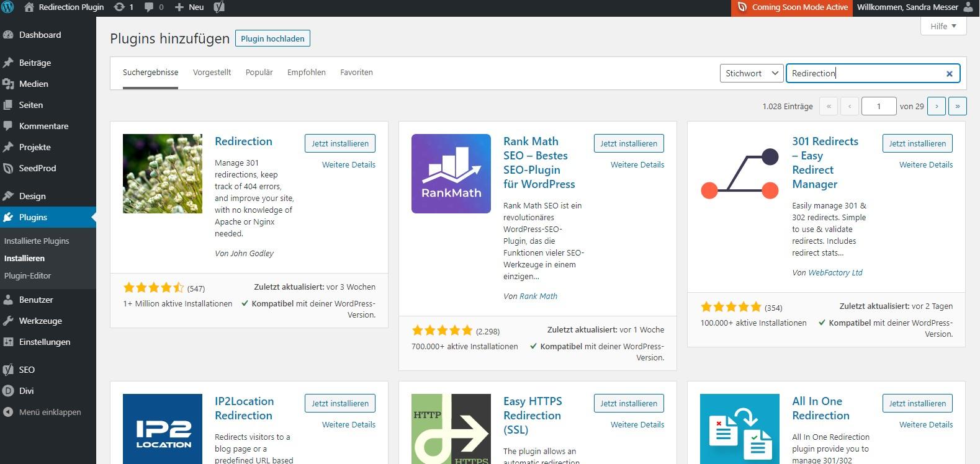Click the Plugin hochladen button
Image resolution: width=980 pixels, height=464 pixels.
point(272,38)
